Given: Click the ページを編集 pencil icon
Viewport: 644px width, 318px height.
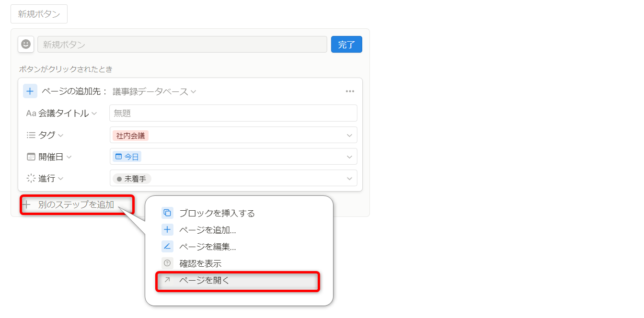Looking at the screenshot, I should (x=167, y=247).
